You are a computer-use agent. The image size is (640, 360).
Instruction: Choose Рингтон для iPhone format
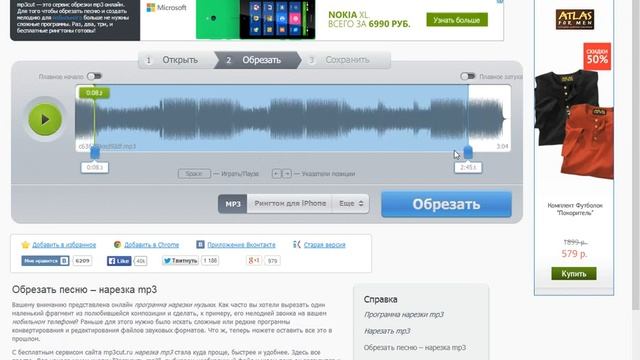tap(290, 204)
